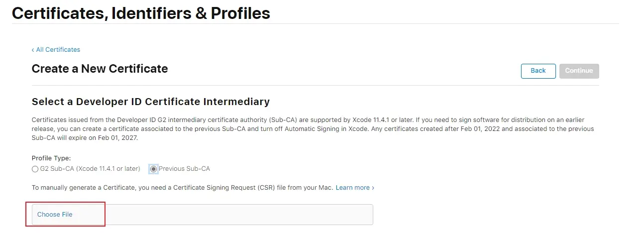Screen dimensions: 644x242
Task: Click the greyed-out Continue button
Action: coord(579,71)
